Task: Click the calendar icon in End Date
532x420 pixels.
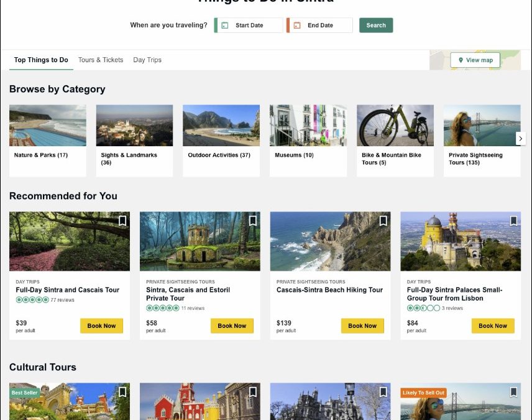Action: (x=297, y=26)
